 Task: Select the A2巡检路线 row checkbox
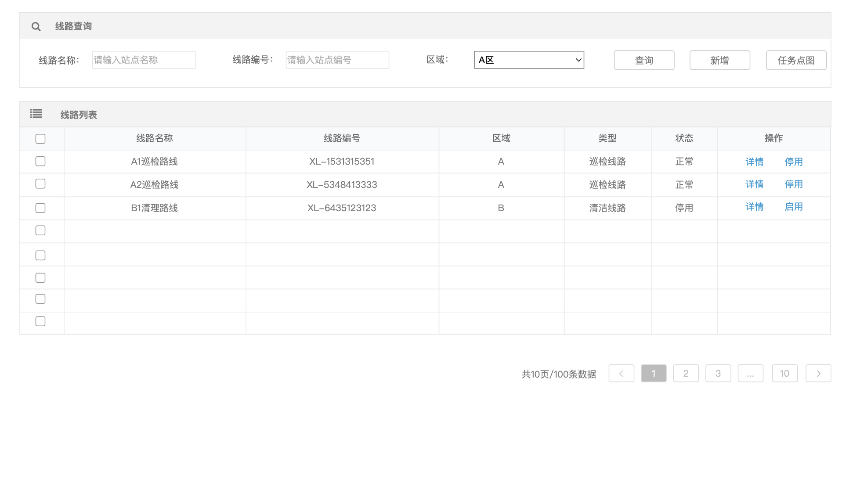coord(40,184)
